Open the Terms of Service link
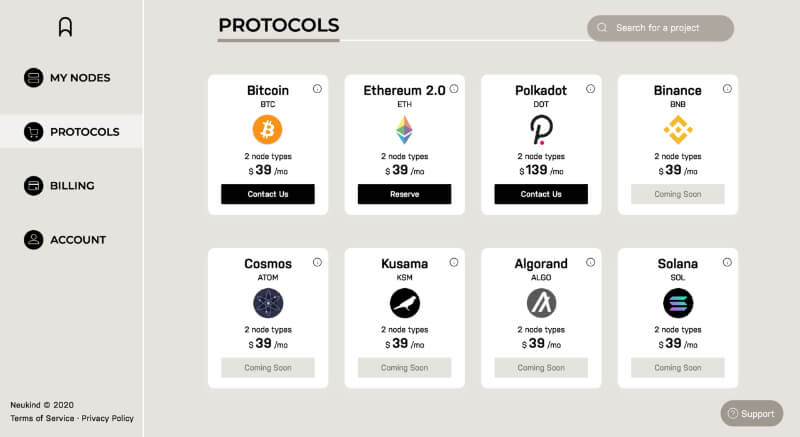The image size is (800, 437). click(42, 418)
